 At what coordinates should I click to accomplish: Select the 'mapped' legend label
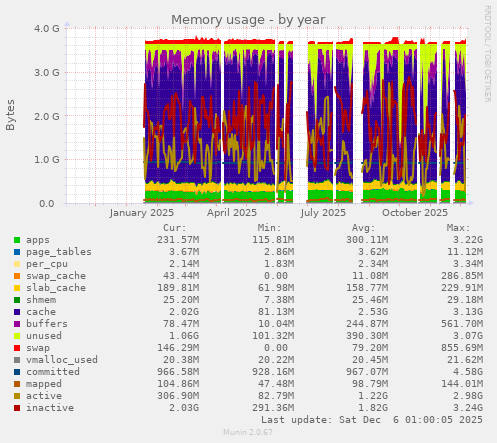click(x=44, y=384)
